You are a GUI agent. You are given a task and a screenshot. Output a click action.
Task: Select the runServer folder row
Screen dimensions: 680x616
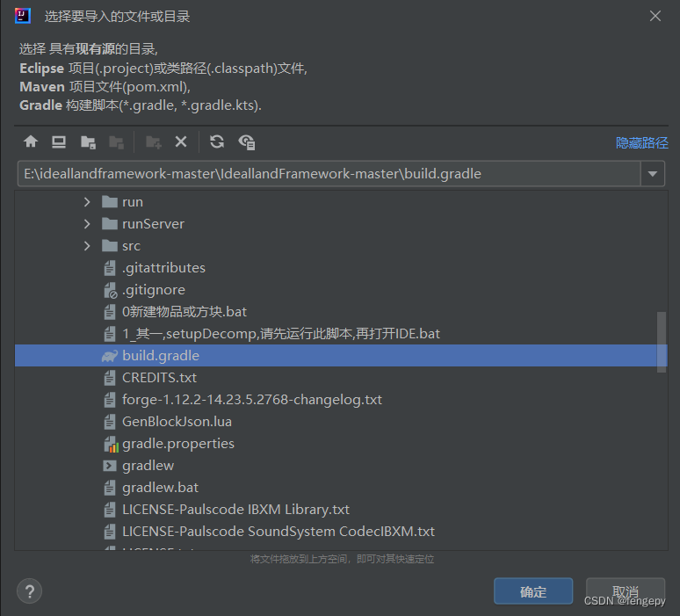pyautogui.click(x=341, y=224)
